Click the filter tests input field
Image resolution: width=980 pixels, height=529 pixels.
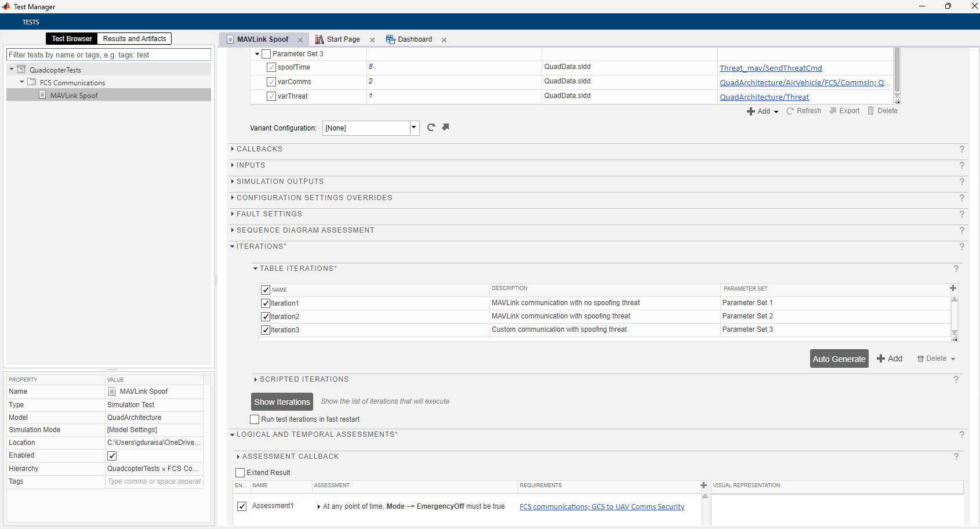click(x=108, y=55)
